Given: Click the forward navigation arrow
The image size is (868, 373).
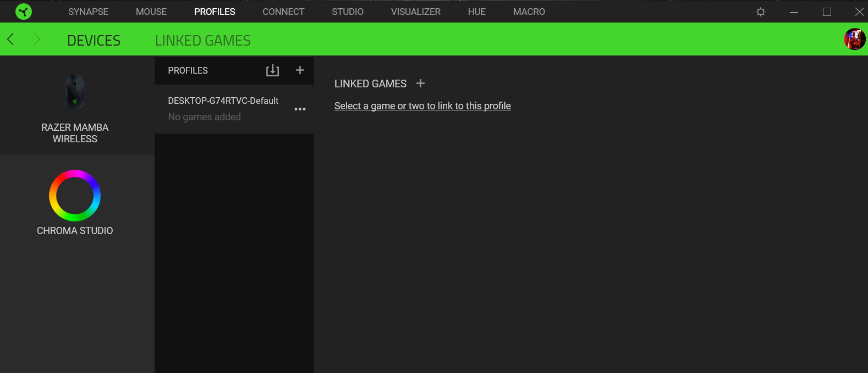Looking at the screenshot, I should coord(37,39).
